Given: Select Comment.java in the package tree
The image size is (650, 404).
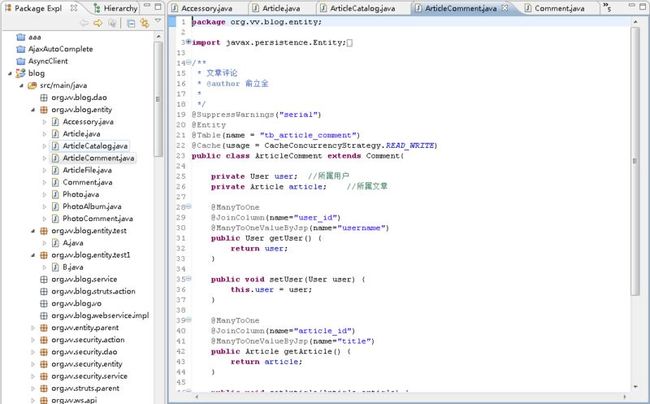Looking at the screenshot, I should point(87,182).
